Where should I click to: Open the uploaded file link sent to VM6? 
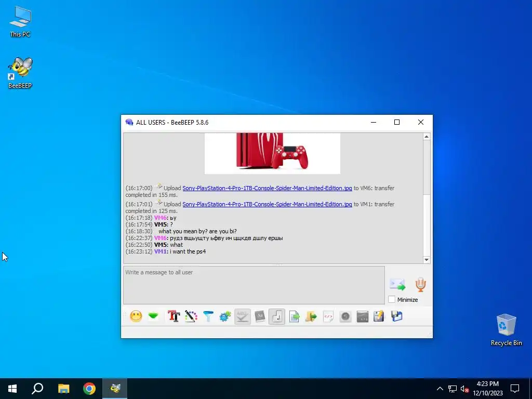267,188
